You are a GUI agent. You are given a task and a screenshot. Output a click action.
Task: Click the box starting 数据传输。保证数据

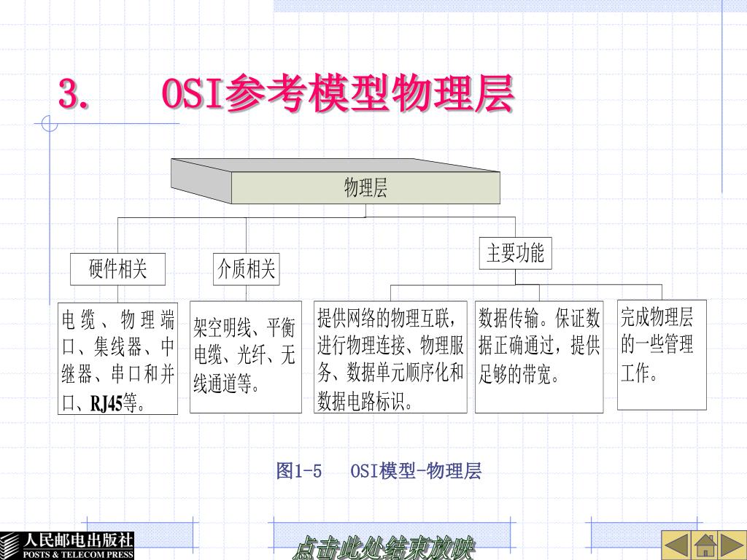click(x=539, y=357)
